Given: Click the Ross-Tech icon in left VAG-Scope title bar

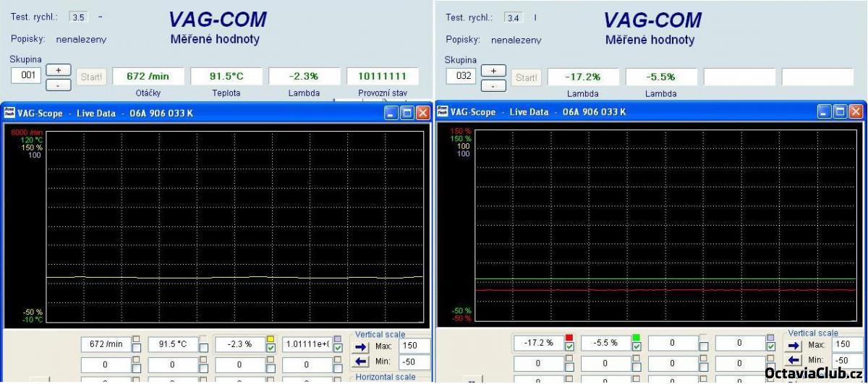Looking at the screenshot, I should (9, 113).
